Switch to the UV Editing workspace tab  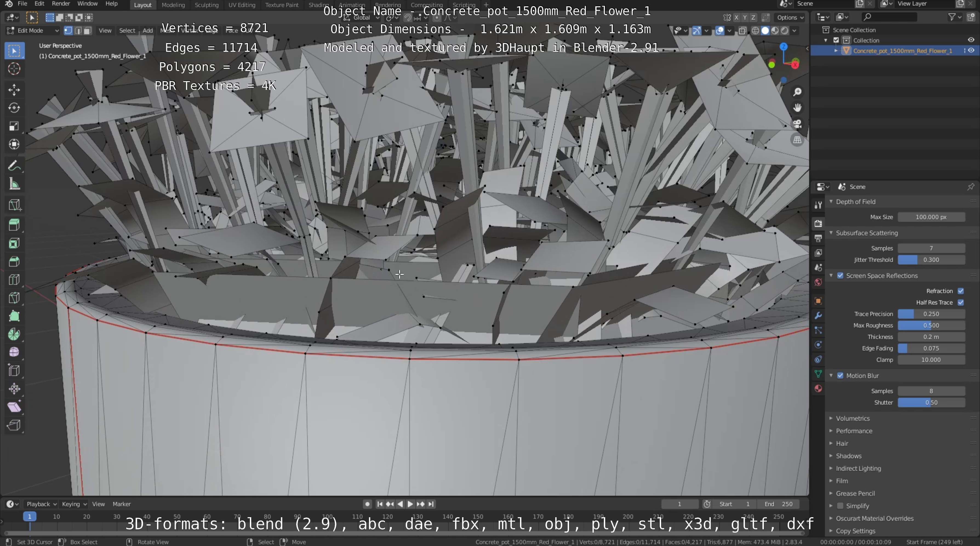tap(242, 5)
